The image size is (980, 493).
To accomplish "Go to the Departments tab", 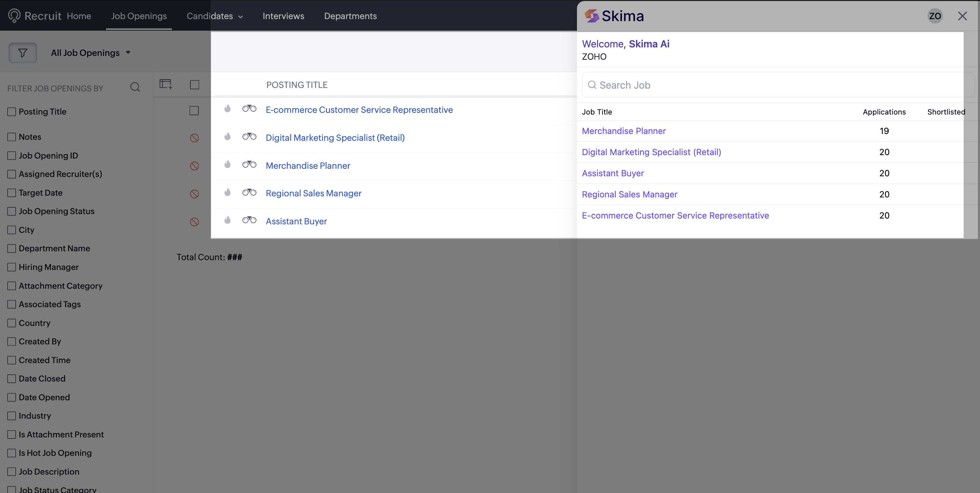I will (x=350, y=16).
